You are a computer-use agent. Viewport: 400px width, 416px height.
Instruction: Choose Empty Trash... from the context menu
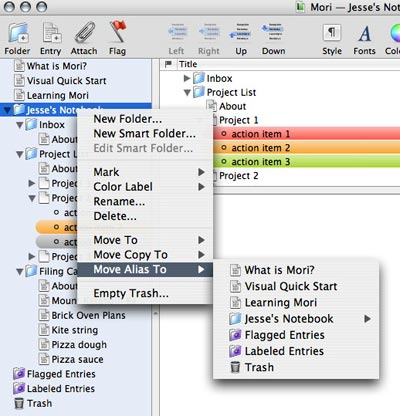[145, 293]
